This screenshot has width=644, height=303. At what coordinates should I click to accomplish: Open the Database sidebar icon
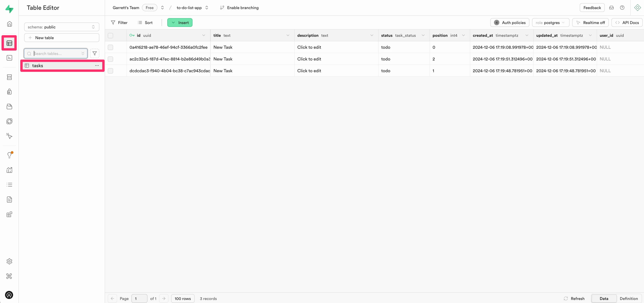[9, 77]
